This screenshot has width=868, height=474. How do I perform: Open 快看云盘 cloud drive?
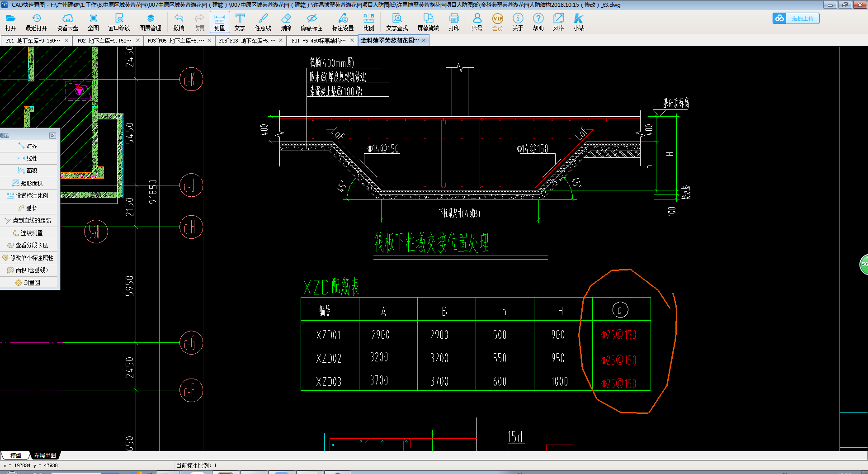(x=67, y=22)
